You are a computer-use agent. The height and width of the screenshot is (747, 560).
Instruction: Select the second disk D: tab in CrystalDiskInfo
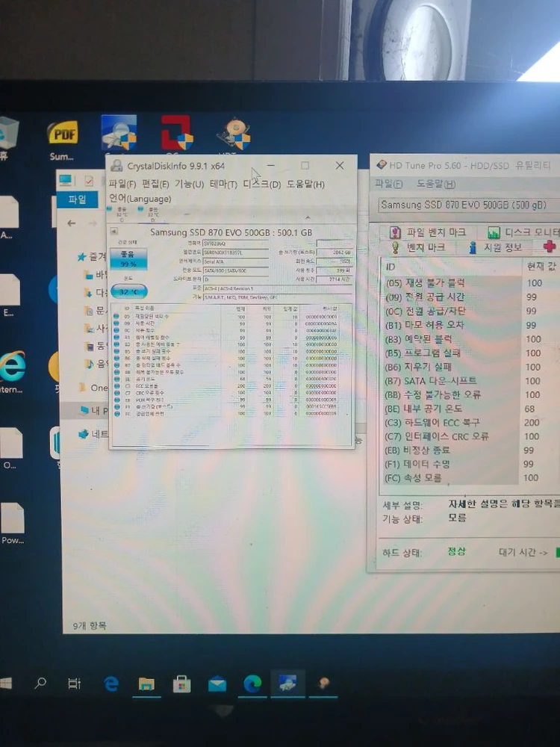point(153,214)
